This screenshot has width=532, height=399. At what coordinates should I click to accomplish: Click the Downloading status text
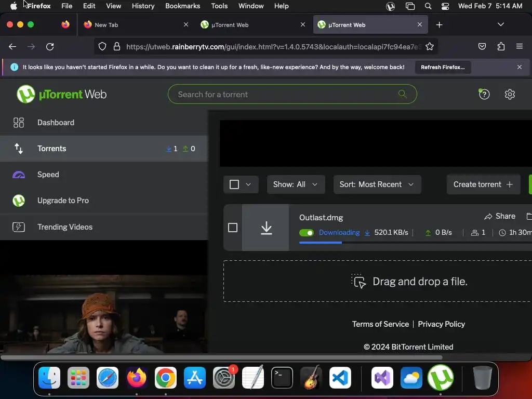(x=339, y=232)
